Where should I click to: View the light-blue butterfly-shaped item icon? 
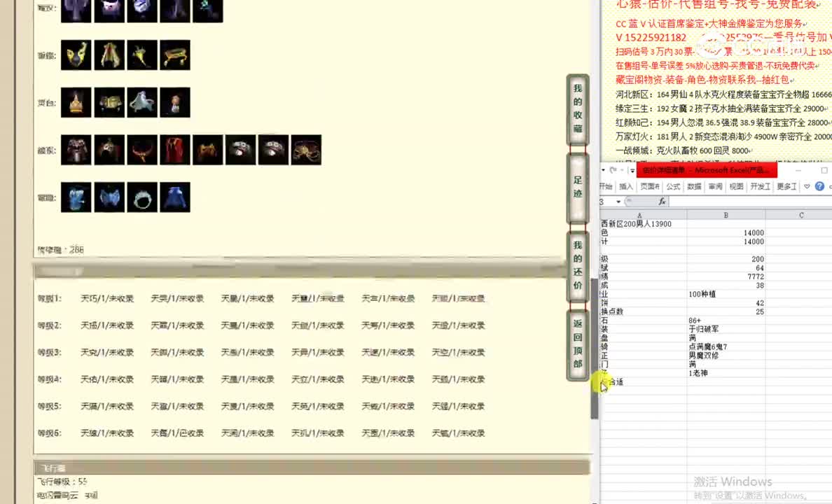pos(109,197)
